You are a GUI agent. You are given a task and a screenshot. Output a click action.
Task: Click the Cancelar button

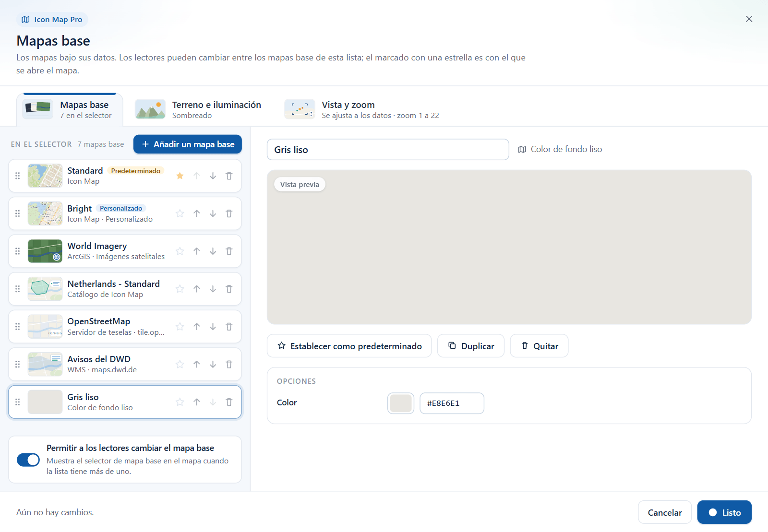click(665, 512)
